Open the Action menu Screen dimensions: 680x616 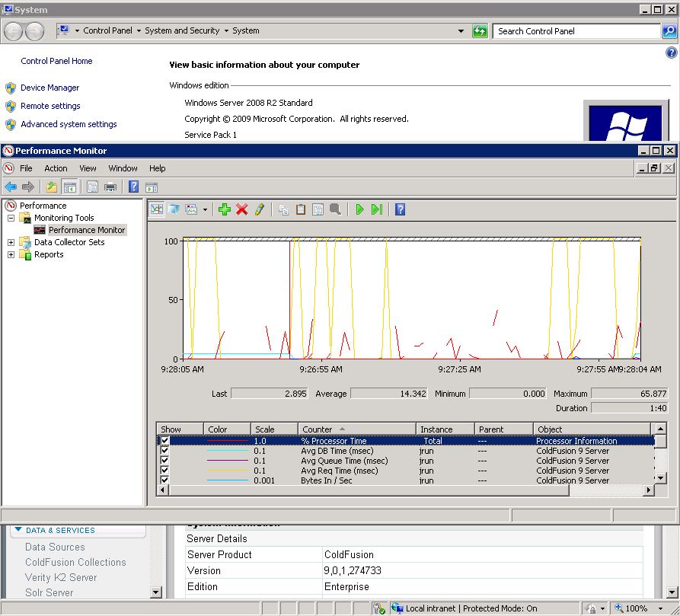click(56, 168)
